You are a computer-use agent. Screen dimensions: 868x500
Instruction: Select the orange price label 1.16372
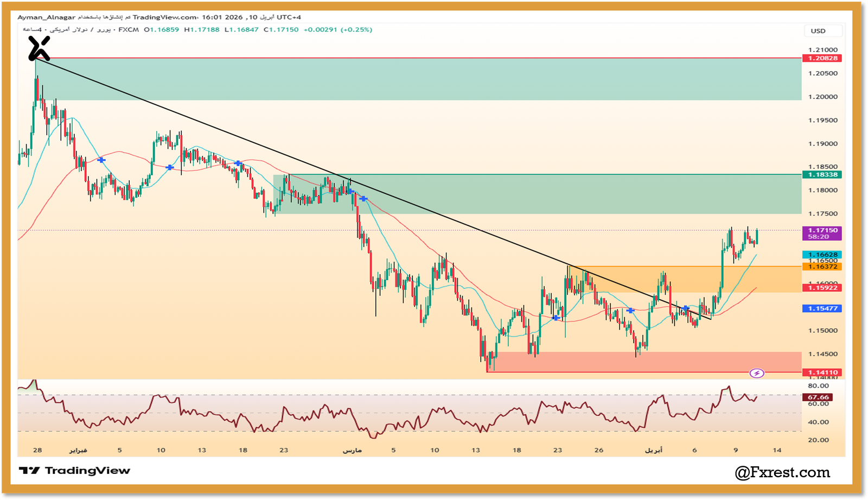click(x=821, y=267)
